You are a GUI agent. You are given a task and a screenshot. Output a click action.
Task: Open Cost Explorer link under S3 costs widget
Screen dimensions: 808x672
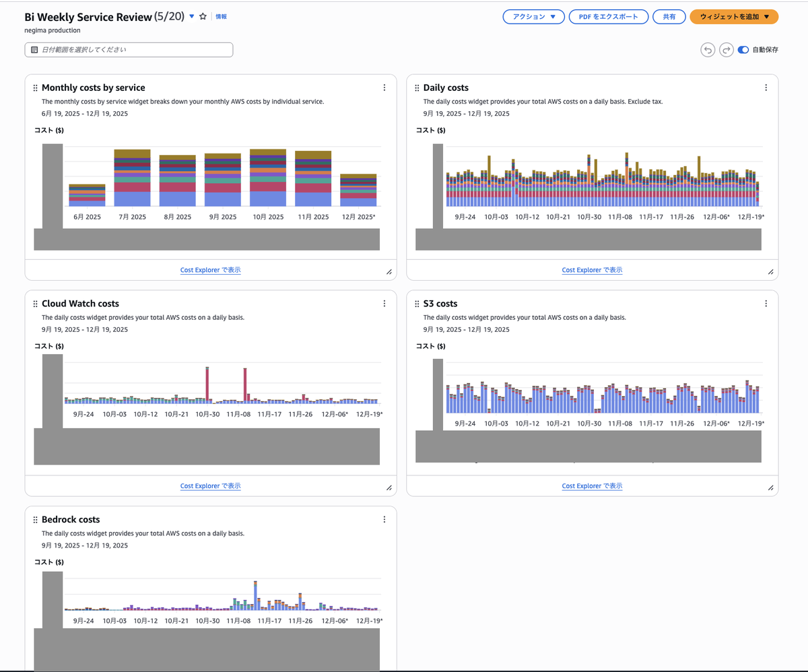(592, 486)
